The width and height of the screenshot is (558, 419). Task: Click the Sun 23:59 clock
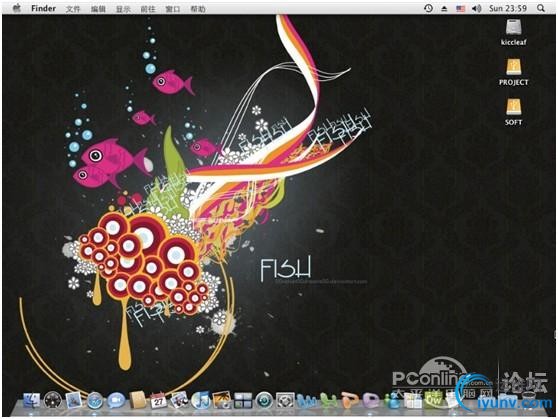(508, 8)
